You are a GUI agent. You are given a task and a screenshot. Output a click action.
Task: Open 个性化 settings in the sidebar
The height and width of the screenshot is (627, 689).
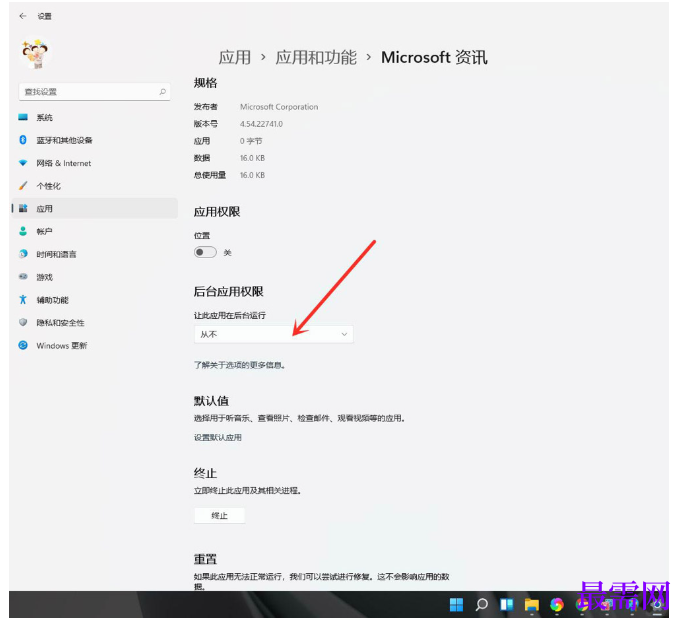click(x=95, y=186)
